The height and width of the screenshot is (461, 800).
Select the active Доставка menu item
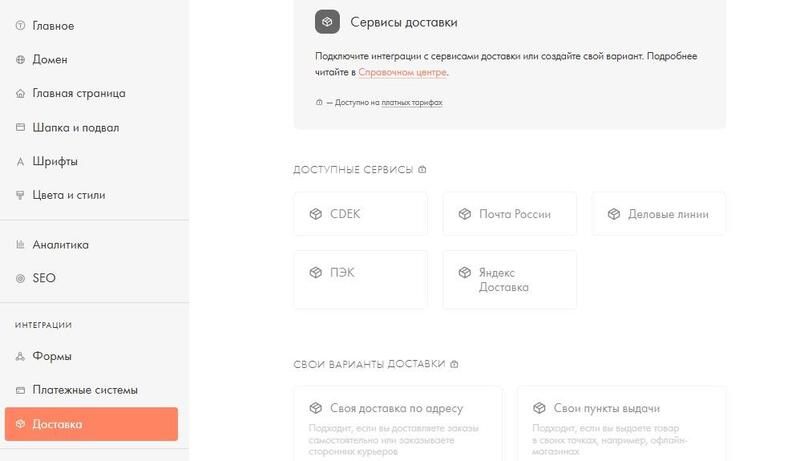[91, 424]
